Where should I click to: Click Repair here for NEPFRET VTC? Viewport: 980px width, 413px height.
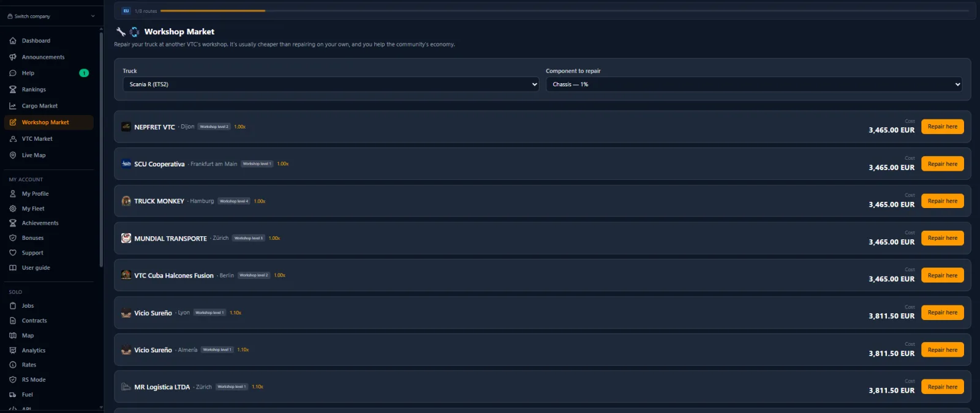click(942, 127)
